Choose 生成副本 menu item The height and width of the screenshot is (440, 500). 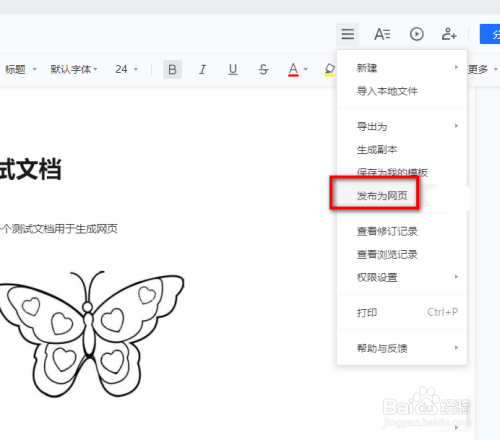tap(402, 150)
